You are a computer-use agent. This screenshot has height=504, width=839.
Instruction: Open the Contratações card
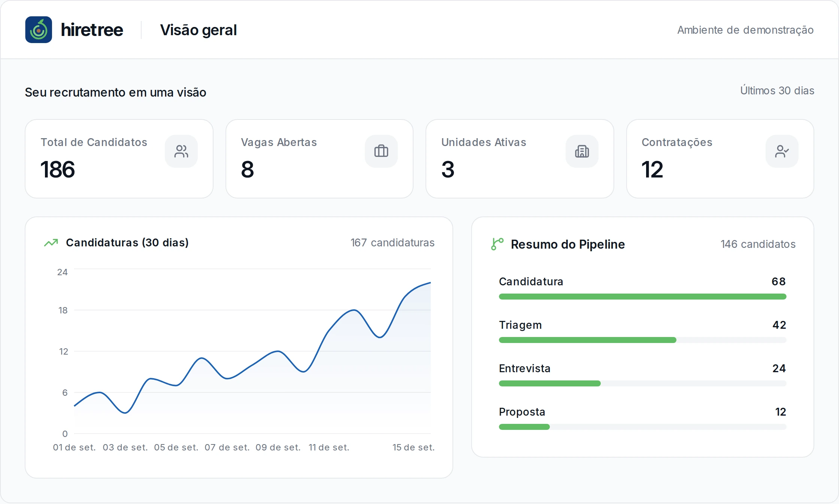[x=720, y=159]
